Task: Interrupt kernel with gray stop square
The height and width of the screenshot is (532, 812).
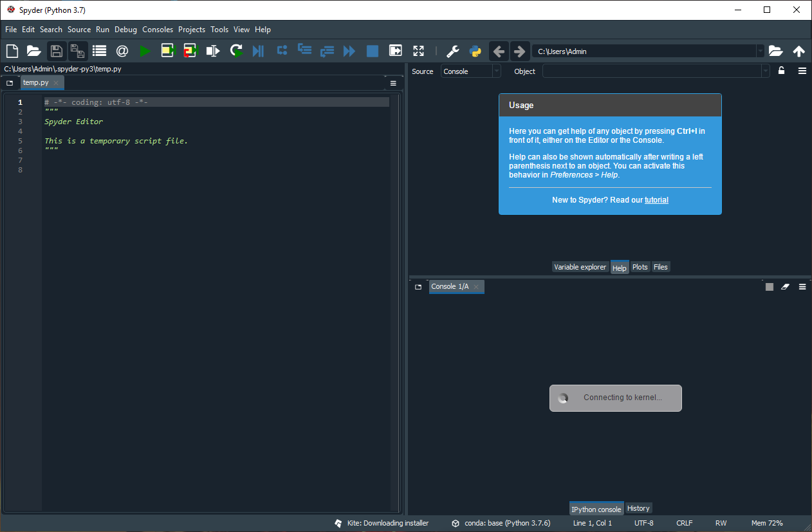Action: tap(770, 286)
